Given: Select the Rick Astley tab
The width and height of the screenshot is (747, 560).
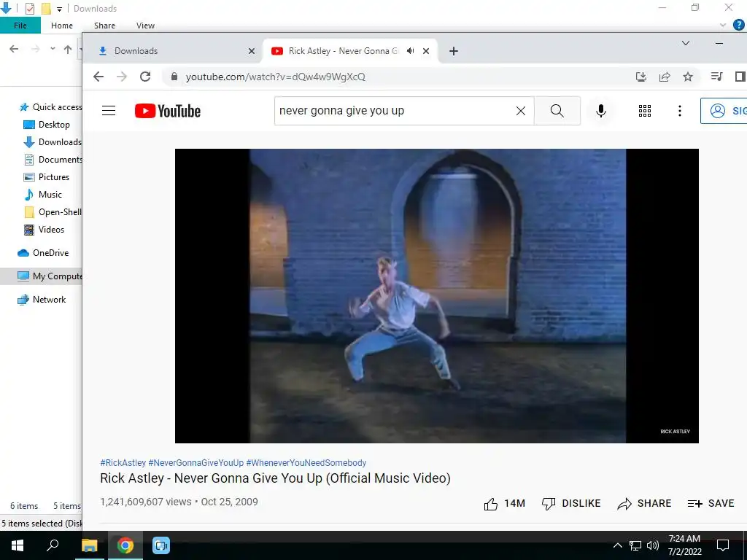Looking at the screenshot, I should [349, 51].
